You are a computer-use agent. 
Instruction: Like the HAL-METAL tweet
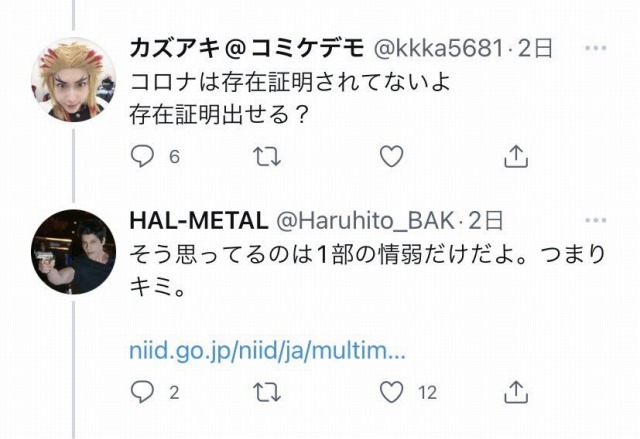pyautogui.click(x=391, y=392)
